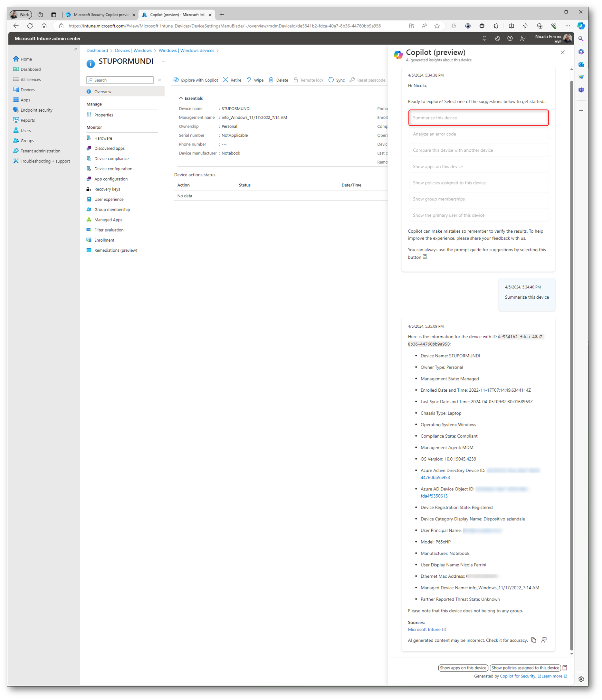
Task: Click Devices | Windows breadcrumb
Action: pyautogui.click(x=133, y=50)
